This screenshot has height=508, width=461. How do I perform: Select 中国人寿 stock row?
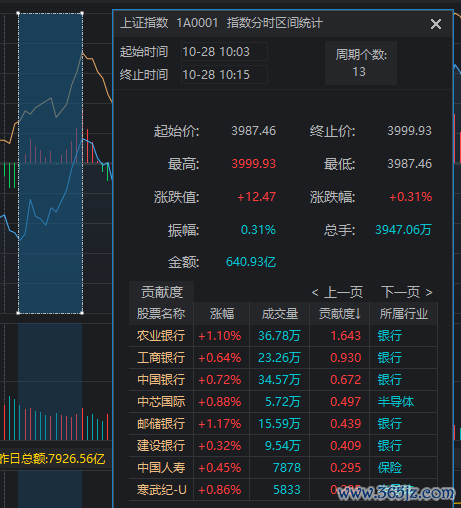coord(283,468)
